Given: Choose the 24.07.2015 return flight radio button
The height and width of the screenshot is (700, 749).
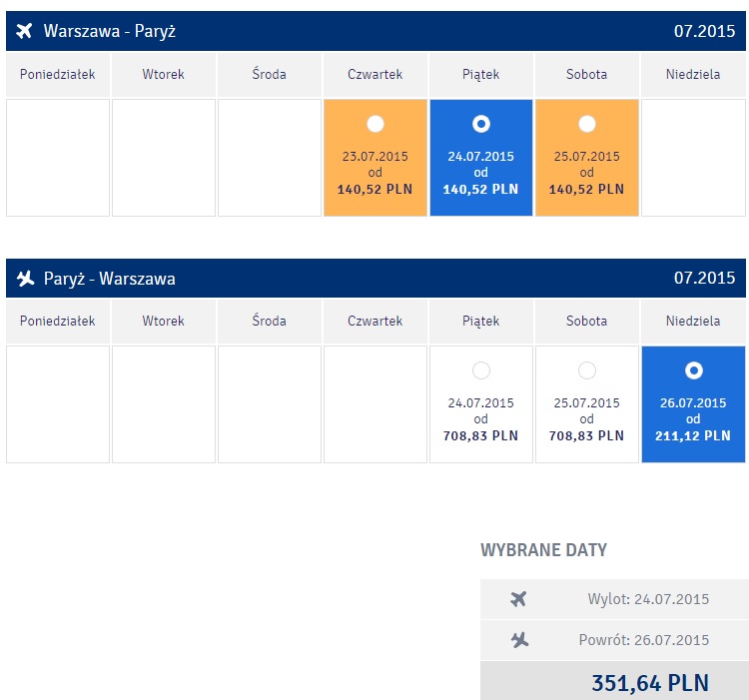Looking at the screenshot, I should pos(481,370).
